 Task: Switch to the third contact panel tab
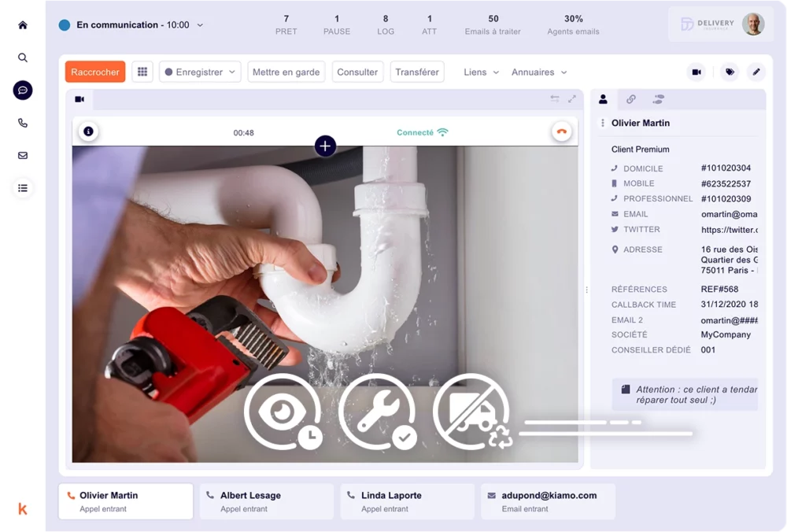pyautogui.click(x=659, y=99)
